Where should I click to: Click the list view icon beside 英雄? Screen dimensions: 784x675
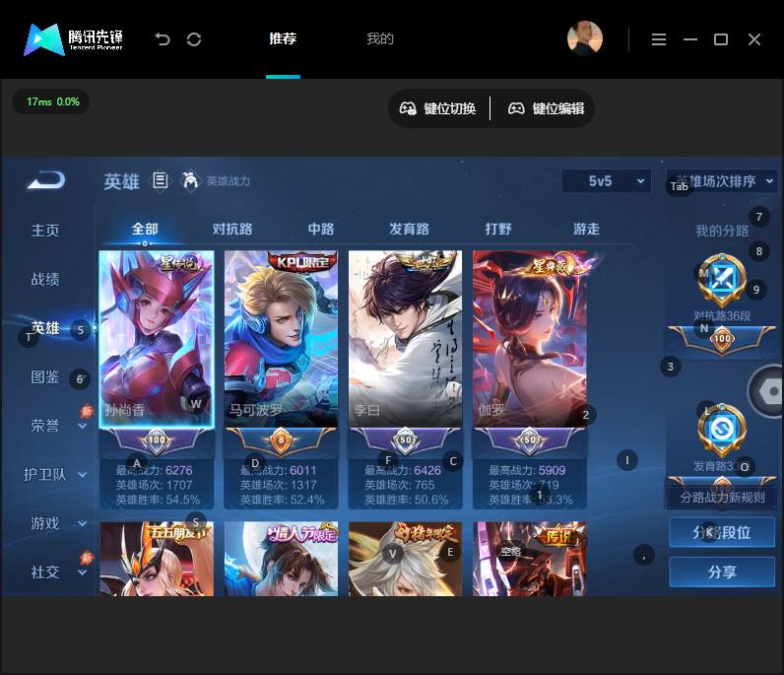(x=160, y=180)
